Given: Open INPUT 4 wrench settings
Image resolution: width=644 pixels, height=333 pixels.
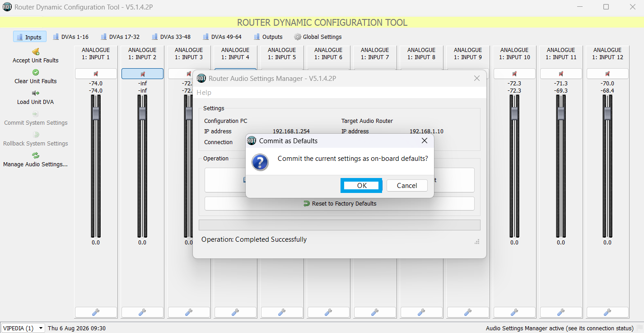Looking at the screenshot, I should coord(235,312).
